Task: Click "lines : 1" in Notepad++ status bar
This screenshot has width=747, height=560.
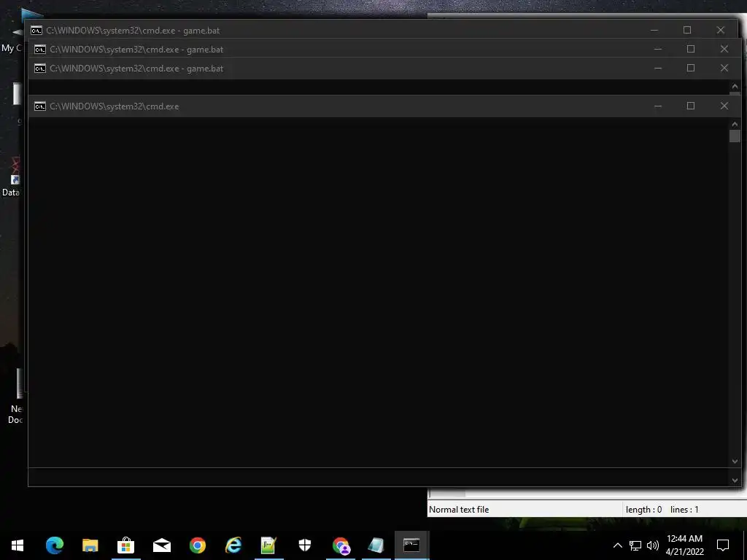Action: pos(684,510)
